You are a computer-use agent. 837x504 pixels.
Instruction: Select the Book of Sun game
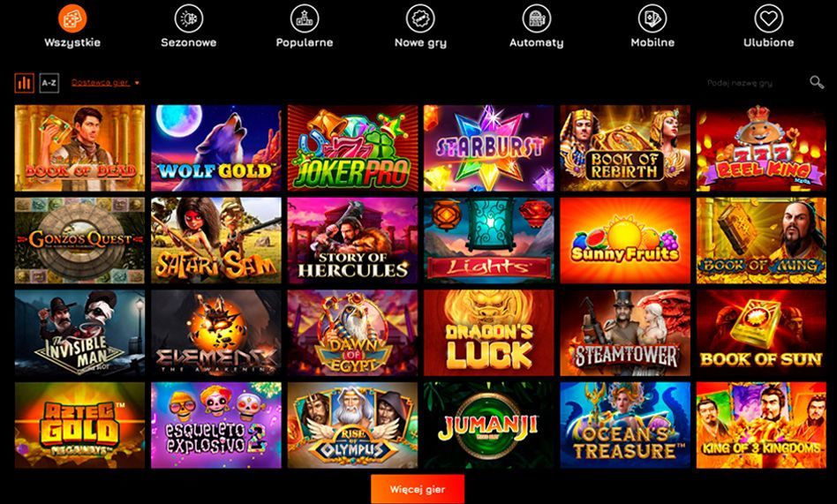(761, 333)
